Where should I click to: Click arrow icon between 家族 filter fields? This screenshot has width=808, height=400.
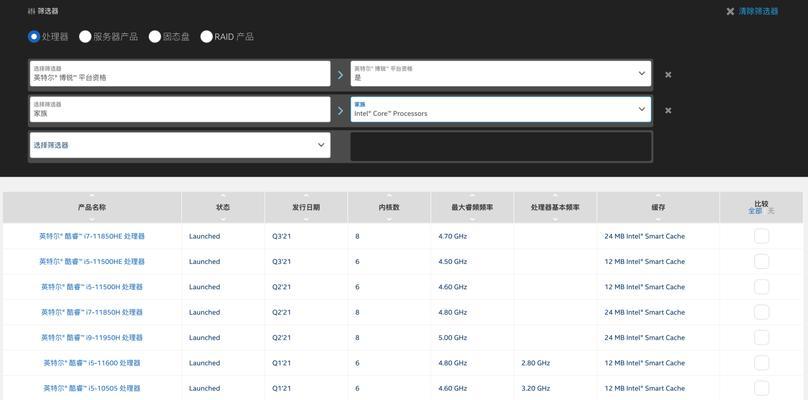pyautogui.click(x=340, y=110)
